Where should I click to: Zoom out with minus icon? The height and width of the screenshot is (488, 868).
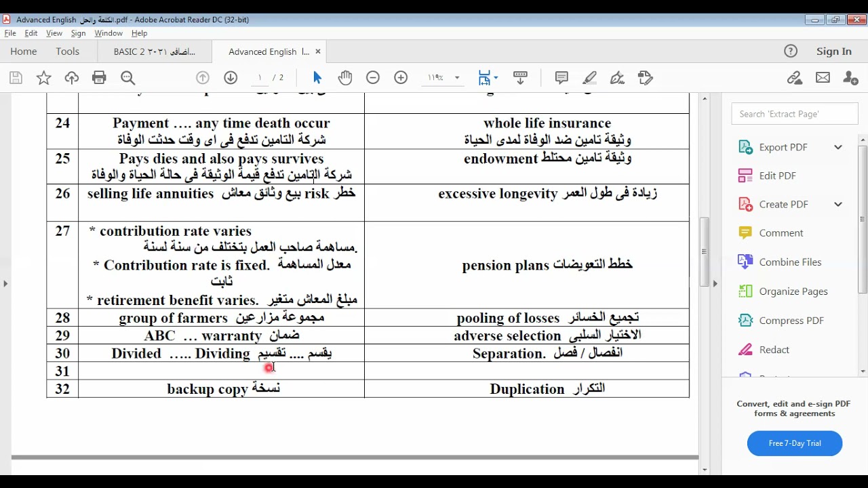coord(373,78)
